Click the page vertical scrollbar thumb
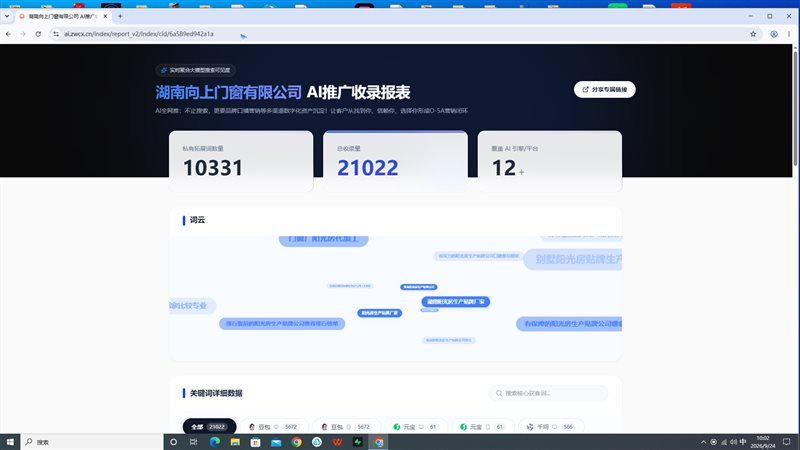 (x=795, y=107)
